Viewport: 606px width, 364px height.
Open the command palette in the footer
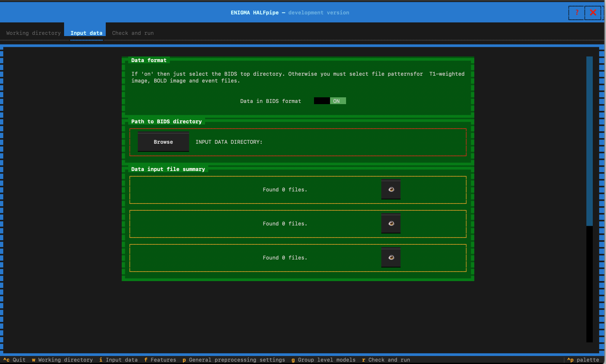583,360
